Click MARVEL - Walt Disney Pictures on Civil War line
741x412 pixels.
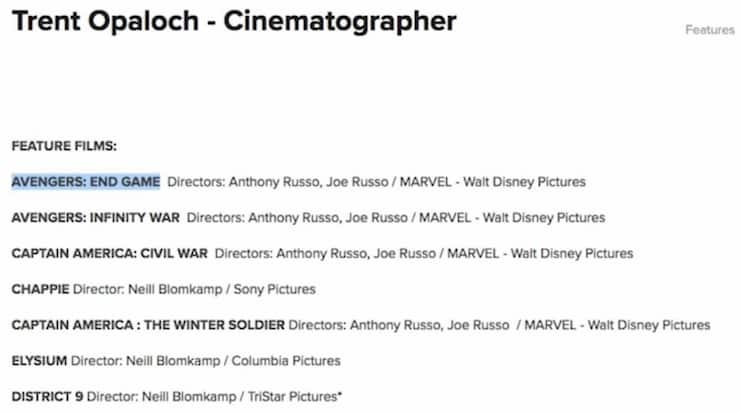point(540,254)
